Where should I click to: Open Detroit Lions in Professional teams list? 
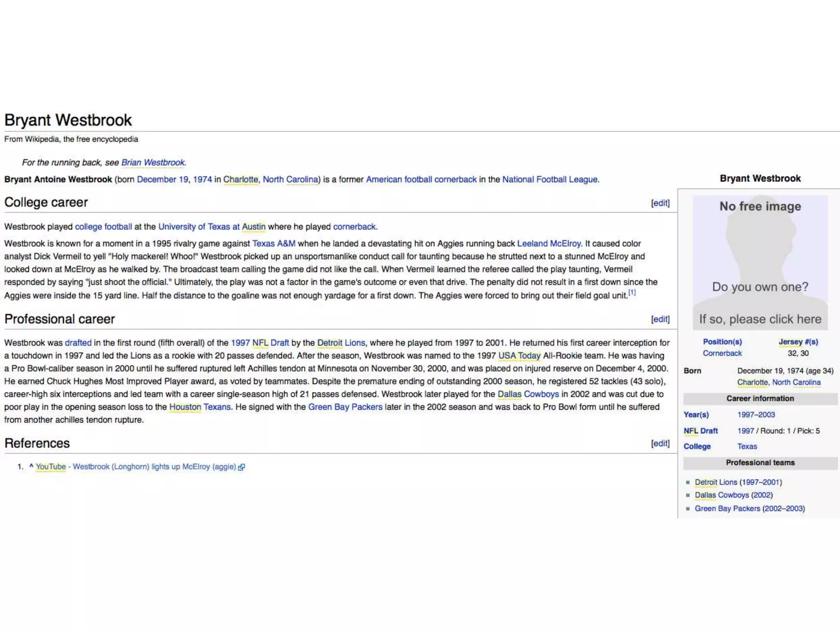pos(716,482)
